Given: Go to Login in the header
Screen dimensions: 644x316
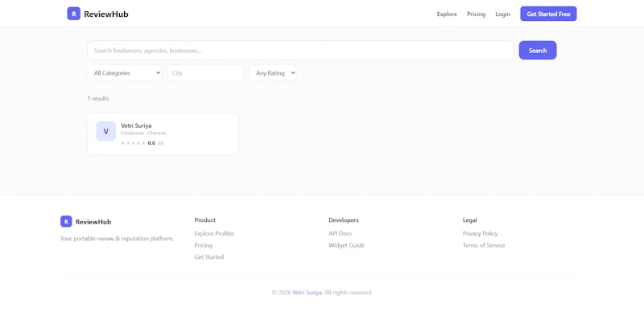Looking at the screenshot, I should pos(502,14).
